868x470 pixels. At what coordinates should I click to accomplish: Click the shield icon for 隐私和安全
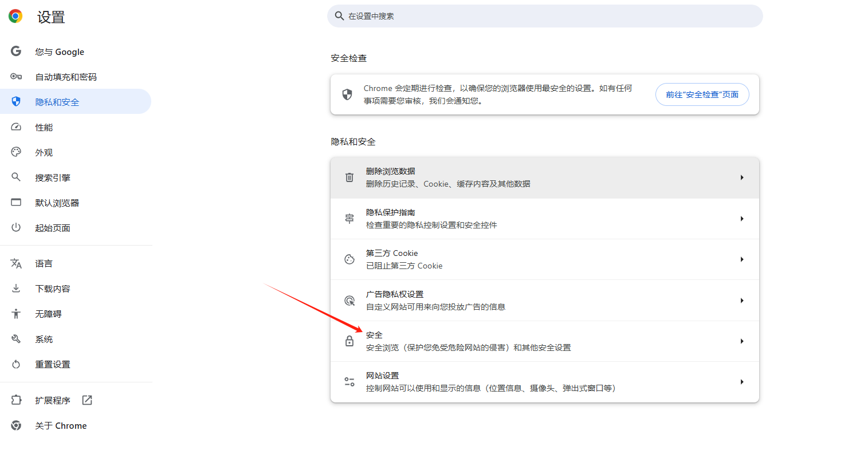point(16,102)
